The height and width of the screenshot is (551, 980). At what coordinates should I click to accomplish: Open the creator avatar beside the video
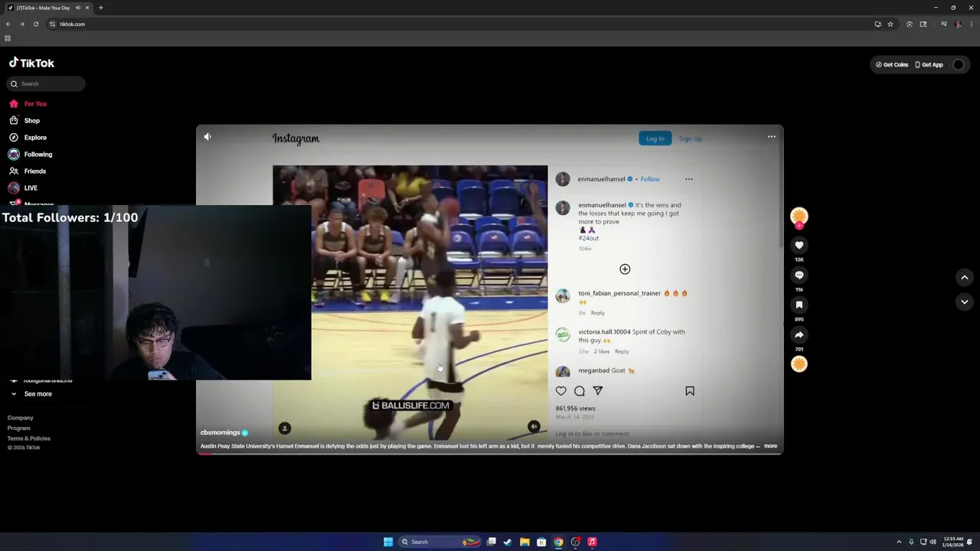(799, 216)
